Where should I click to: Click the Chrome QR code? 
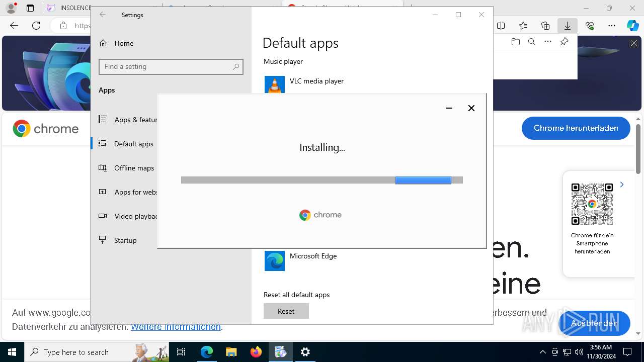tap(592, 204)
